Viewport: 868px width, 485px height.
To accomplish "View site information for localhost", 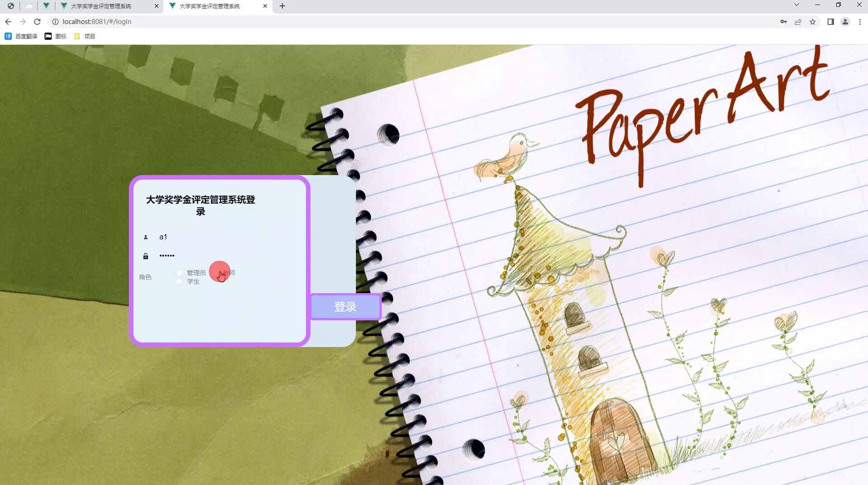I will pyautogui.click(x=55, y=22).
